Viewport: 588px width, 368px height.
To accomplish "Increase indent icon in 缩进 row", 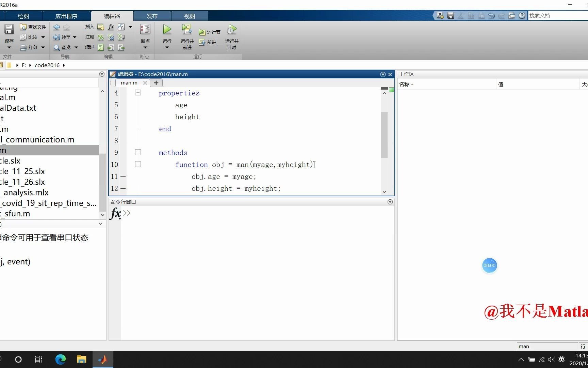I will coord(111,47).
